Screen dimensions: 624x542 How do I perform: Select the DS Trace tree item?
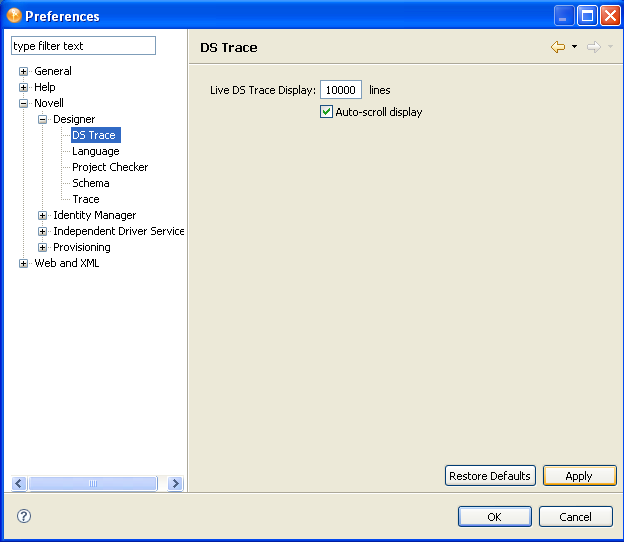click(96, 135)
